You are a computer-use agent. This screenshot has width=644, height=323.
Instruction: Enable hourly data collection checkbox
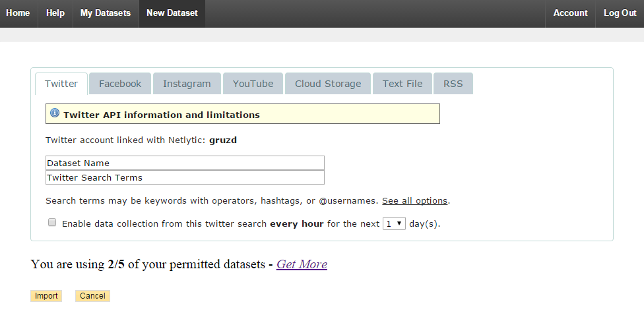pyautogui.click(x=52, y=222)
